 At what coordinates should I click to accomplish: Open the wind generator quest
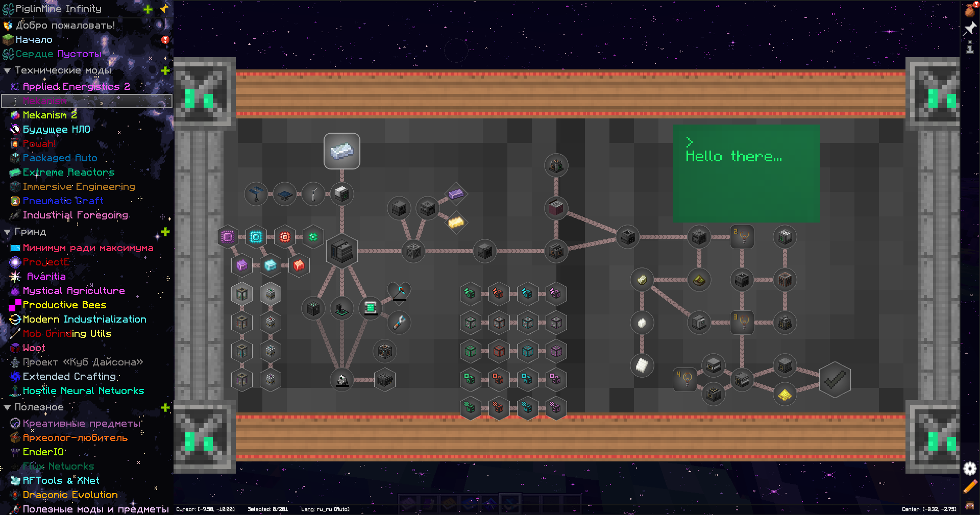pyautogui.click(x=313, y=194)
